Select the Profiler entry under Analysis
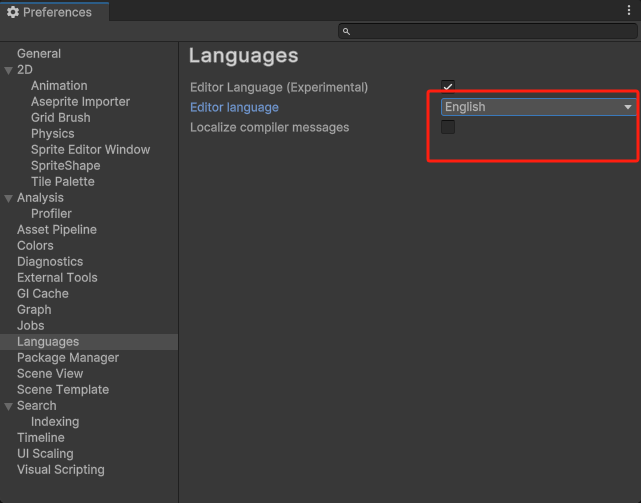The height and width of the screenshot is (503, 641). (x=51, y=214)
